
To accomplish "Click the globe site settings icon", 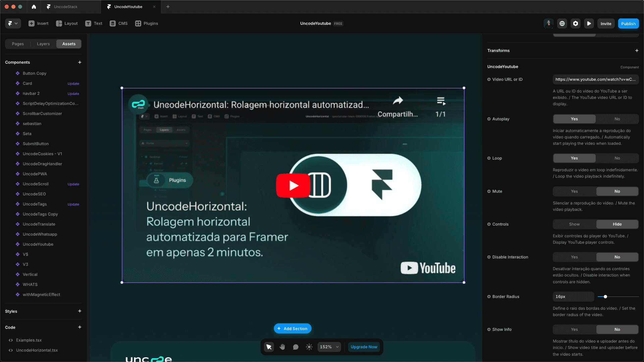I will click(x=562, y=23).
